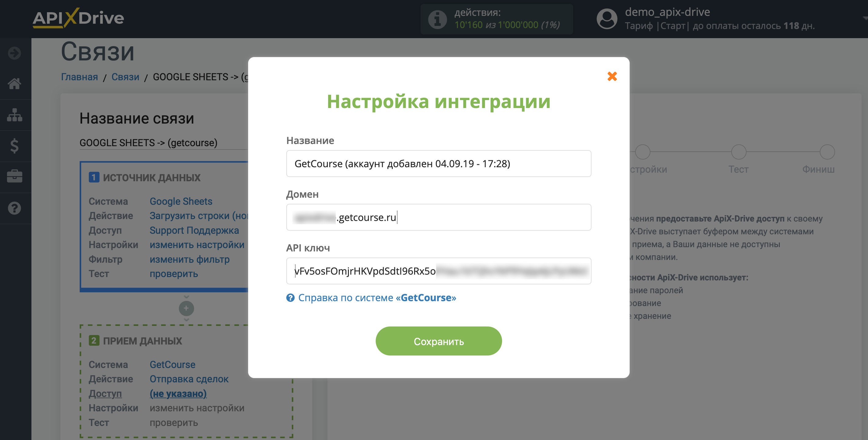Screen dimensions: 868x440
Task: Close the integration settings dialog
Action: point(613,77)
